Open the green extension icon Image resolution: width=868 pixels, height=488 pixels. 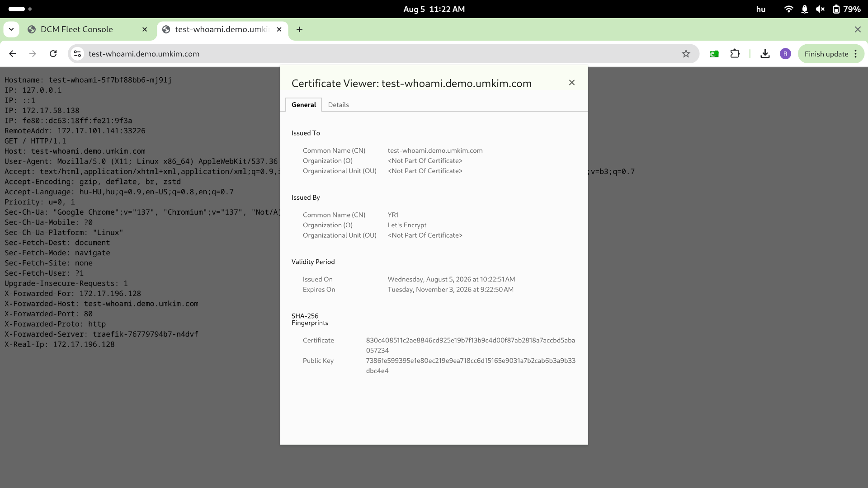(714, 54)
